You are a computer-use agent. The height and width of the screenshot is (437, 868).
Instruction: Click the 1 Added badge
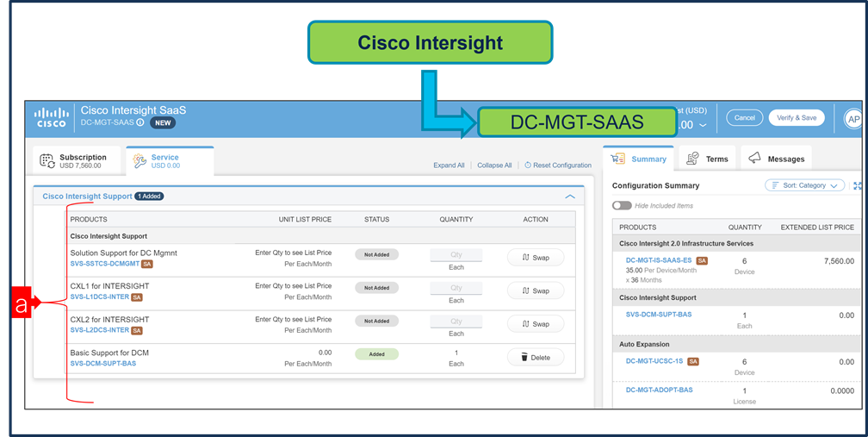tap(149, 197)
